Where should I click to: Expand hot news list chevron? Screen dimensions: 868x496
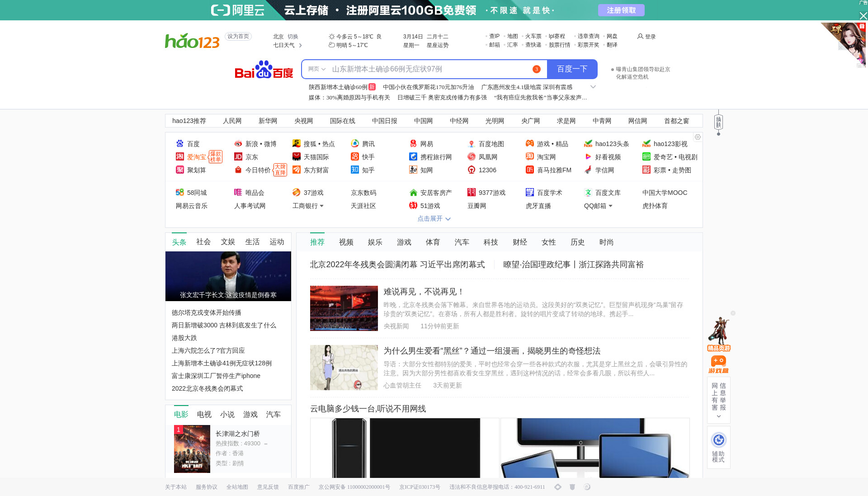click(x=593, y=87)
